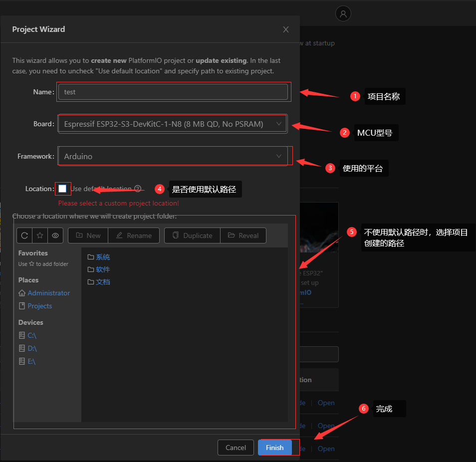Click the New folder button

click(x=88, y=235)
